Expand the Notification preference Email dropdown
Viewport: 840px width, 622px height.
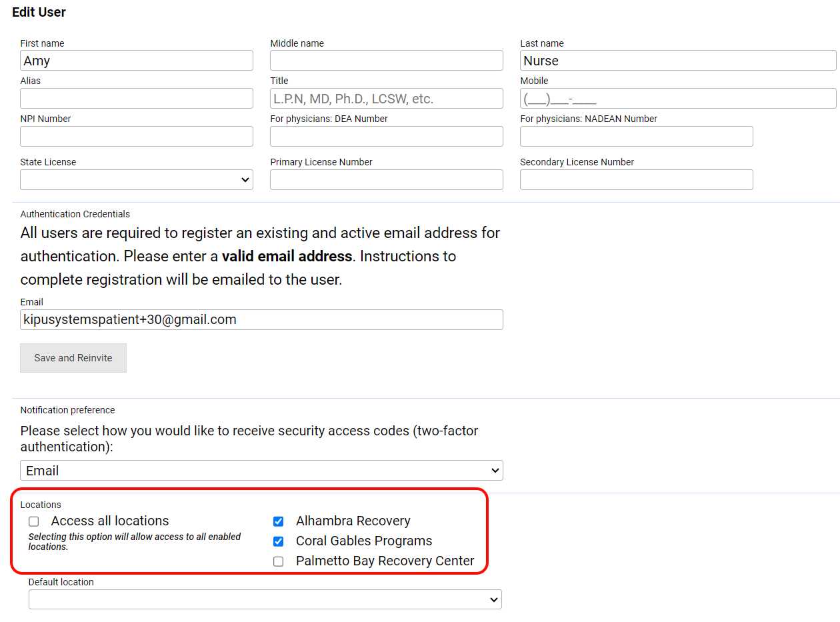tap(261, 471)
